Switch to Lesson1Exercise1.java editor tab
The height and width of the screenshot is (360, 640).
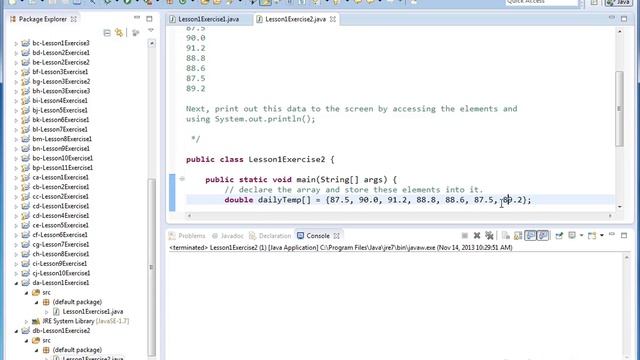pyautogui.click(x=209, y=19)
